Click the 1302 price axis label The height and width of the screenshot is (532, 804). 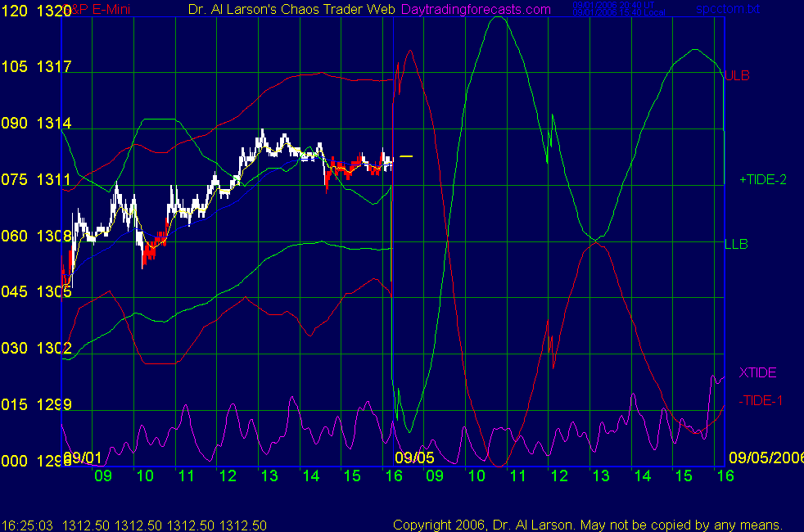point(52,348)
